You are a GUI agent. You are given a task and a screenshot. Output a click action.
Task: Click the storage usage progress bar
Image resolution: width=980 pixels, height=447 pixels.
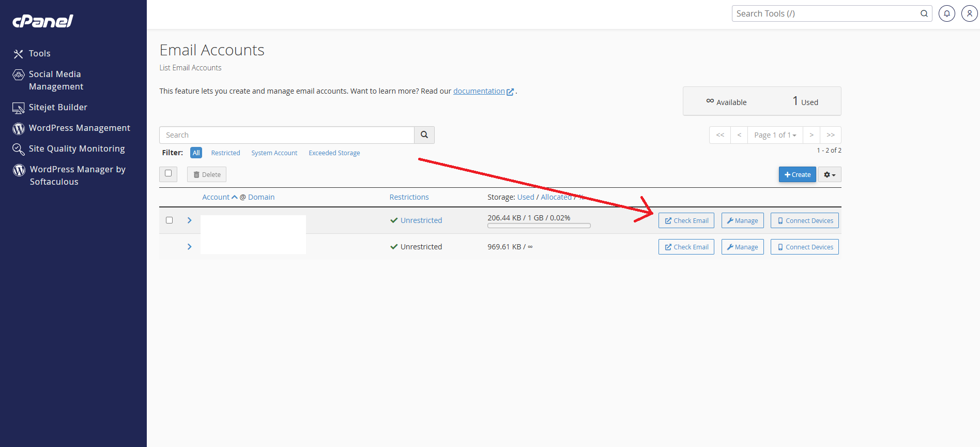point(539,226)
